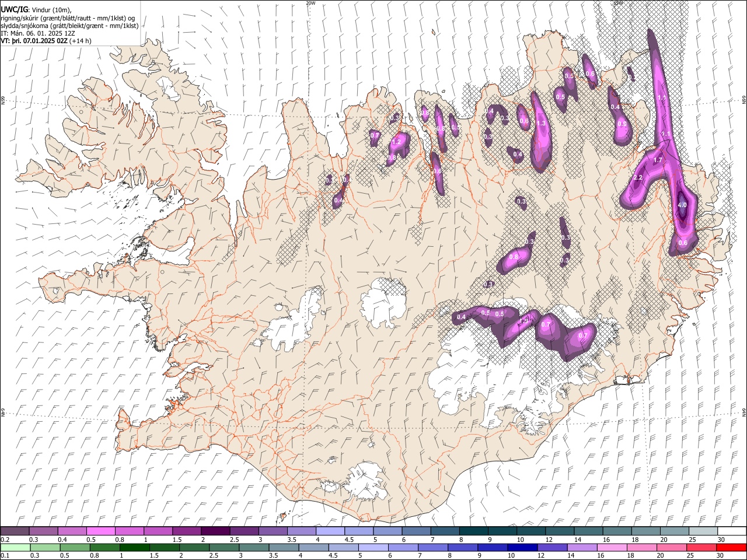Click the 'VT: þri. 07.01.2025 02Z' valid time
747x560 pixels.
point(34,41)
